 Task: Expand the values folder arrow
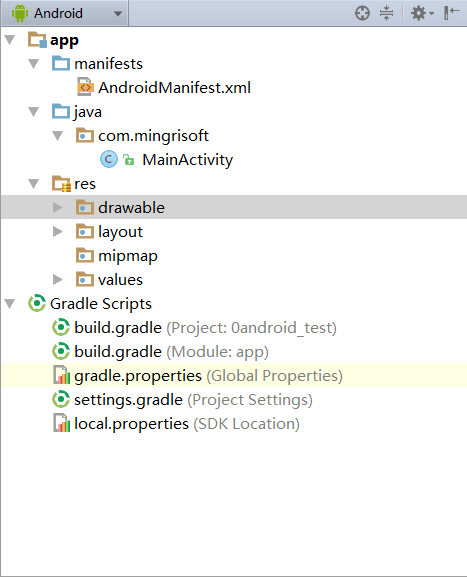click(x=57, y=280)
